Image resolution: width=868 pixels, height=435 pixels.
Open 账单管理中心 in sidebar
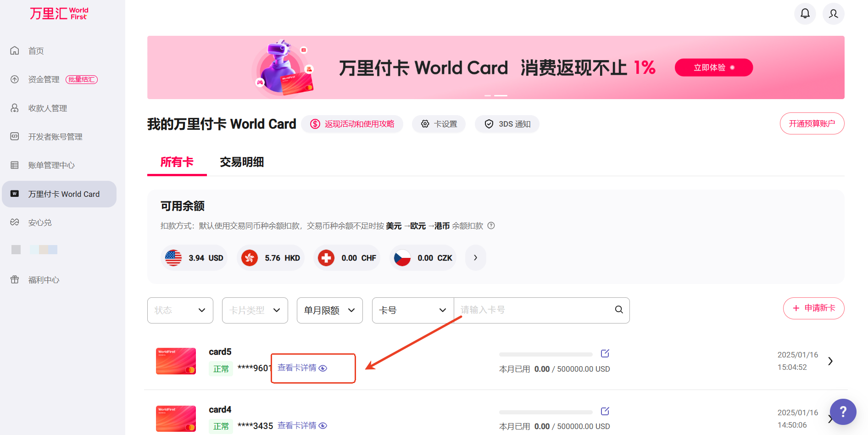coord(51,165)
